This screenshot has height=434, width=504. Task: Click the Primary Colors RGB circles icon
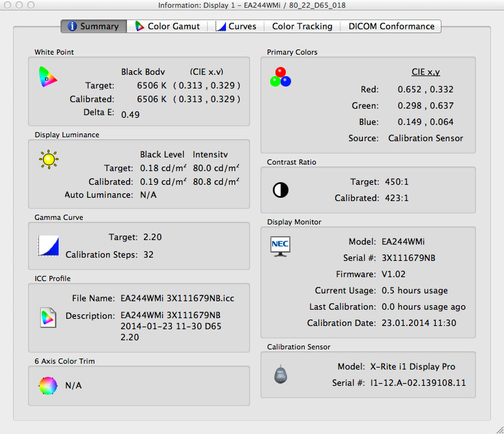point(281,77)
